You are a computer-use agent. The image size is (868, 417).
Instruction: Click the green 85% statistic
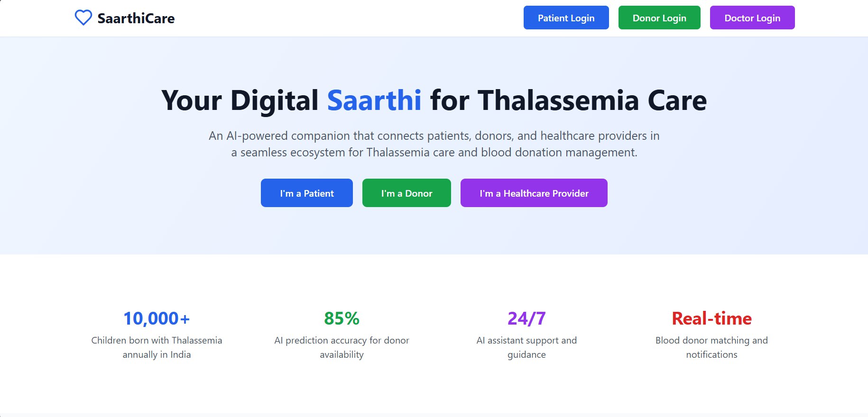342,318
